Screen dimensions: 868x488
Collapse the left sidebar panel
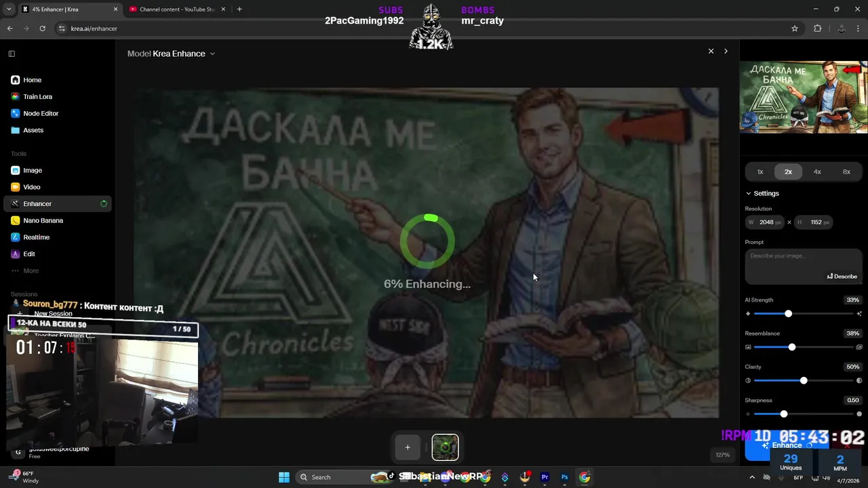pyautogui.click(x=12, y=54)
